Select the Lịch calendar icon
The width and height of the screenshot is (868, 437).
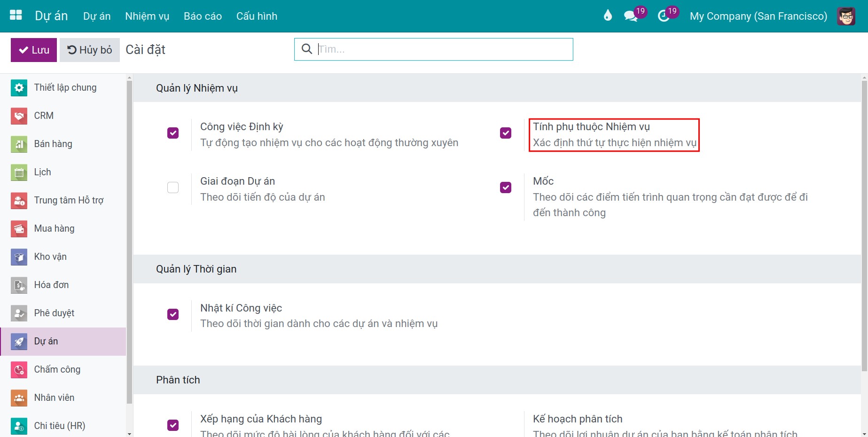pos(19,172)
